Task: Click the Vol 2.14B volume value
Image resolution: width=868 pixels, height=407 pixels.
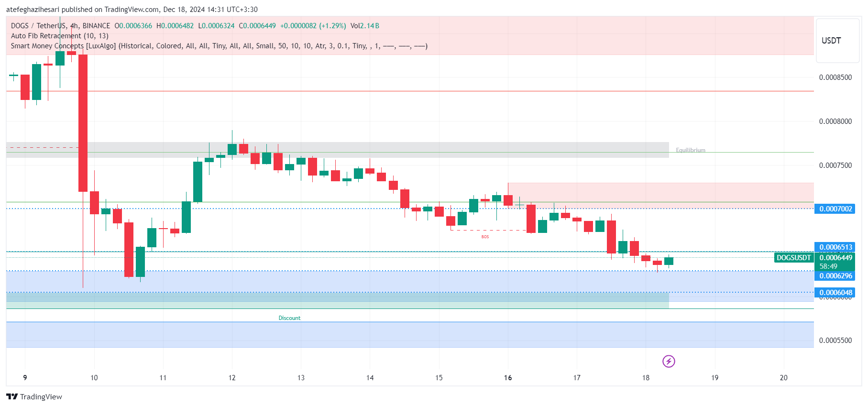Action: [x=365, y=26]
